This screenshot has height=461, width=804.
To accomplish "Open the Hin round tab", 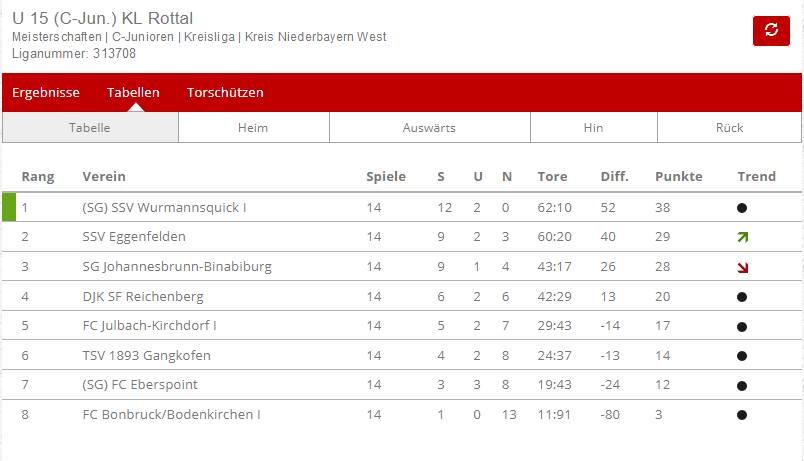I will click(594, 128).
